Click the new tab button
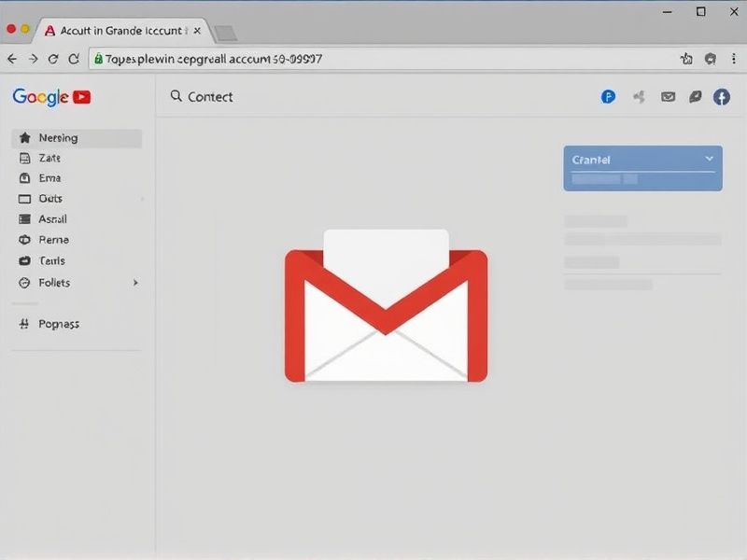Image resolution: width=747 pixels, height=560 pixels. (225, 33)
